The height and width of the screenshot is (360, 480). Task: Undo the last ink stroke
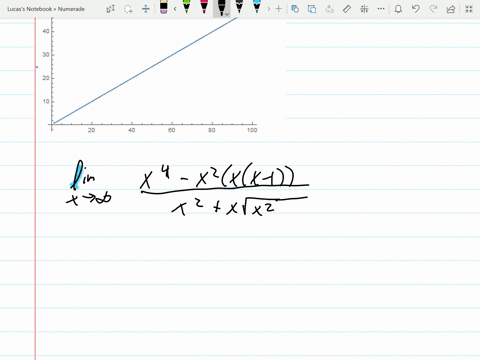click(x=416, y=9)
